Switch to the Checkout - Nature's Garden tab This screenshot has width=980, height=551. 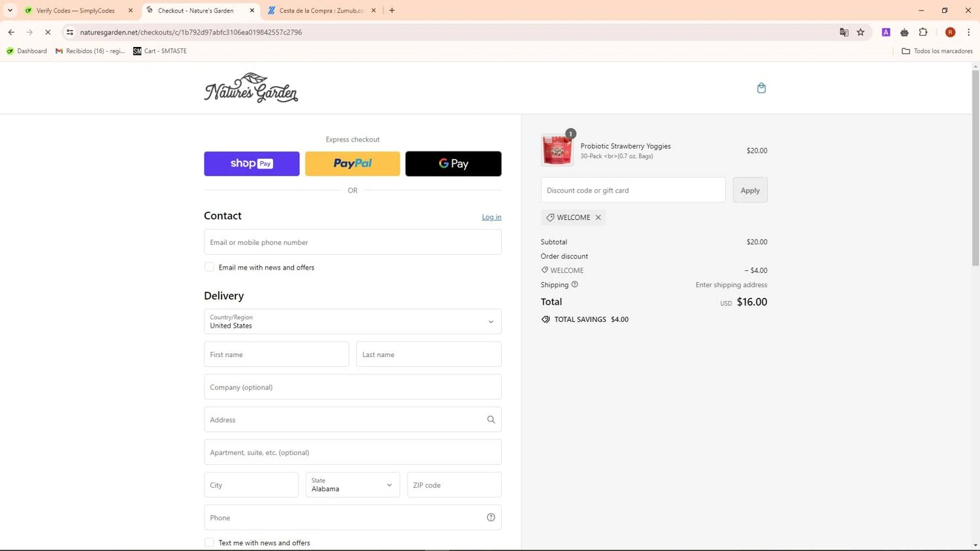pos(195,10)
